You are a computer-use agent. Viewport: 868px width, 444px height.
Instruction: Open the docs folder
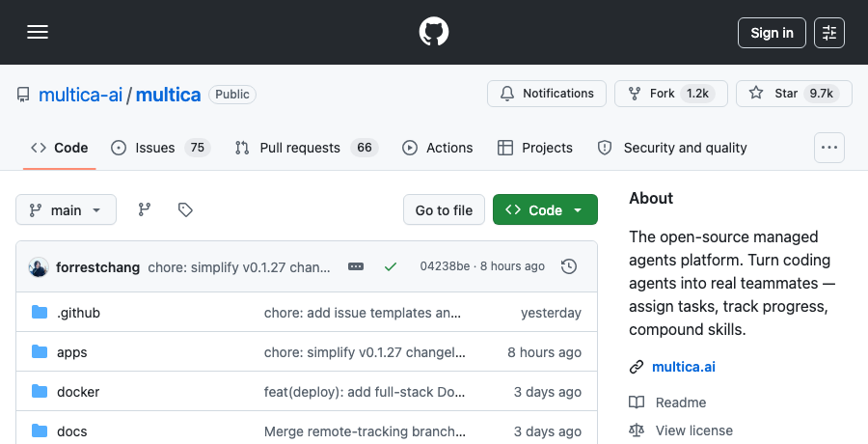(x=72, y=431)
